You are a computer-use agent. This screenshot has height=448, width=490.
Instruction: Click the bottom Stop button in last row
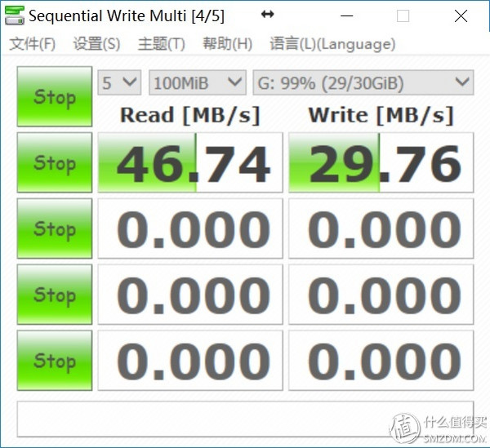pyautogui.click(x=55, y=360)
